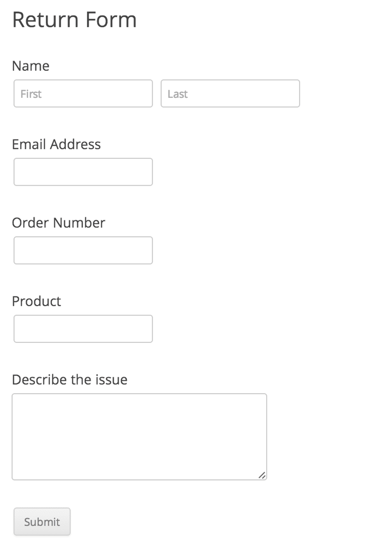Activate the empty box beneath Product
Image resolution: width=392 pixels, height=553 pixels.
click(x=83, y=328)
